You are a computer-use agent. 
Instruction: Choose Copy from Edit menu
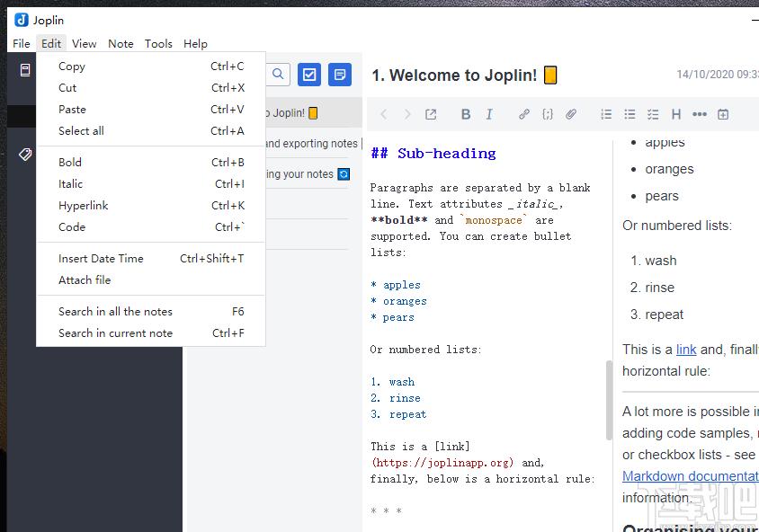(151, 66)
